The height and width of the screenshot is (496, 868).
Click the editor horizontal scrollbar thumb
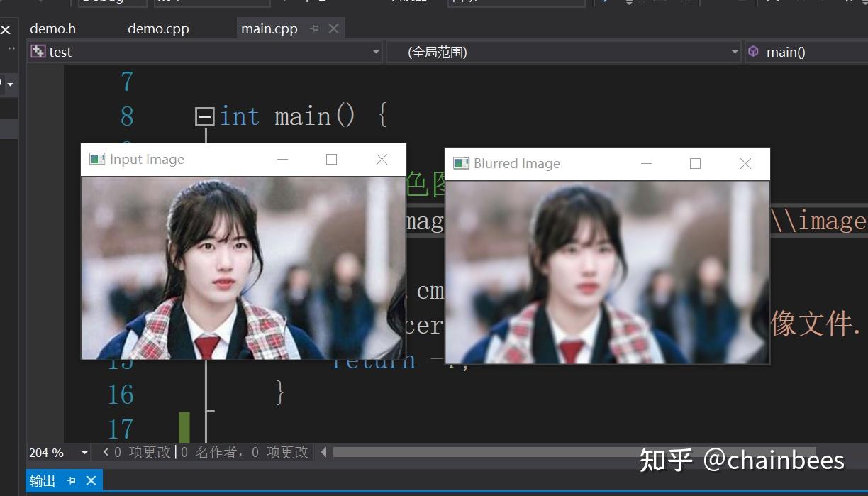(574, 452)
